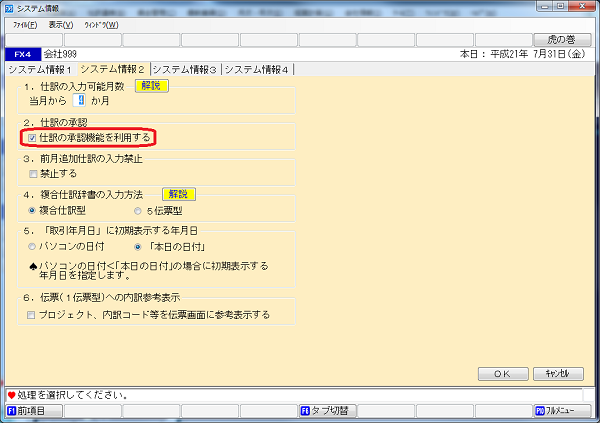
Task: Click the red heart status icon
Action: click(x=11, y=395)
